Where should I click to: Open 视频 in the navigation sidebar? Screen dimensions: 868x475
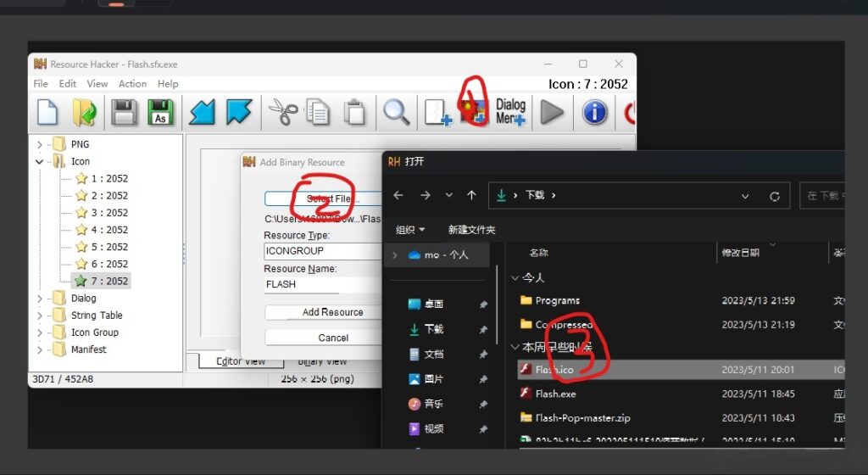426,429
